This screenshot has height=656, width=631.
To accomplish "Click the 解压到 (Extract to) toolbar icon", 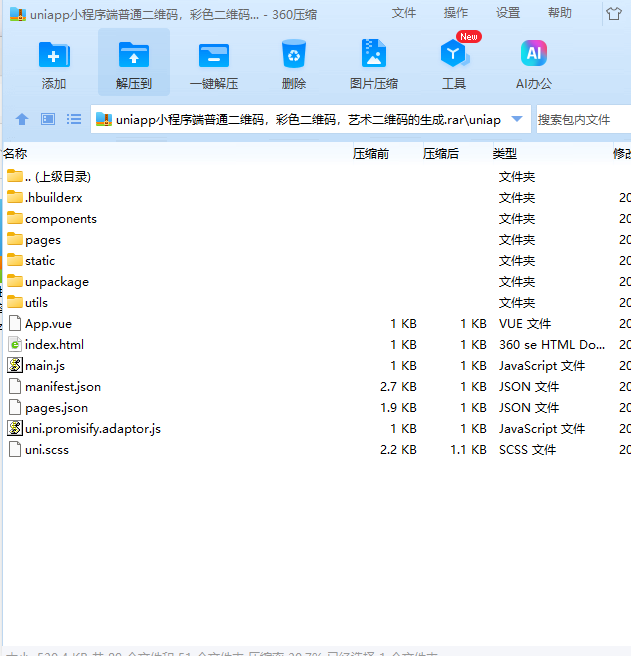I will point(134,55).
